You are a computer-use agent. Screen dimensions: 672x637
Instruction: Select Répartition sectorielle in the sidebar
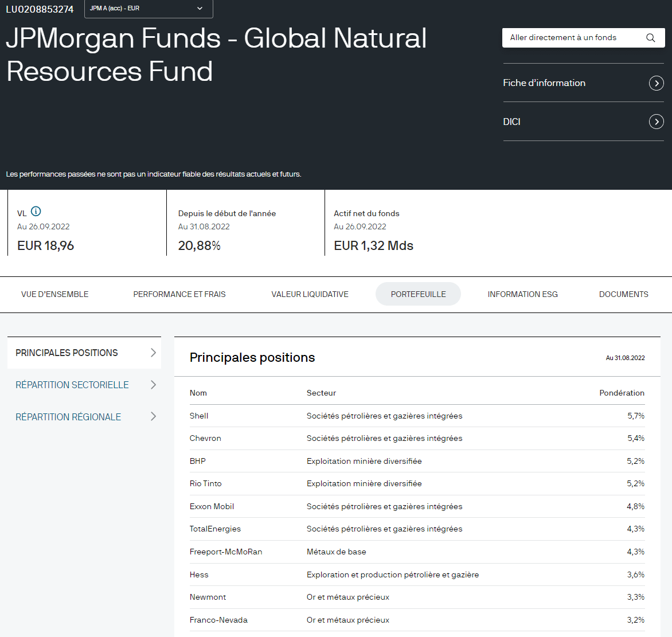pyautogui.click(x=72, y=385)
